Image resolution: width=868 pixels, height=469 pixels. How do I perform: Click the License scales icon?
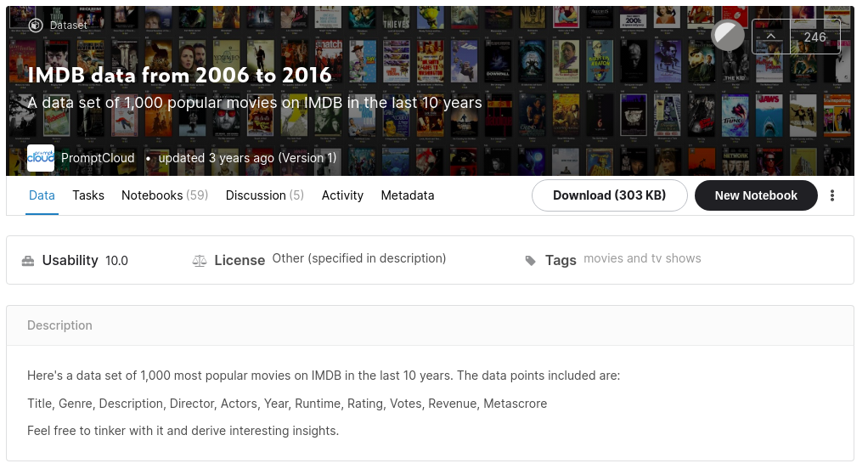click(200, 261)
